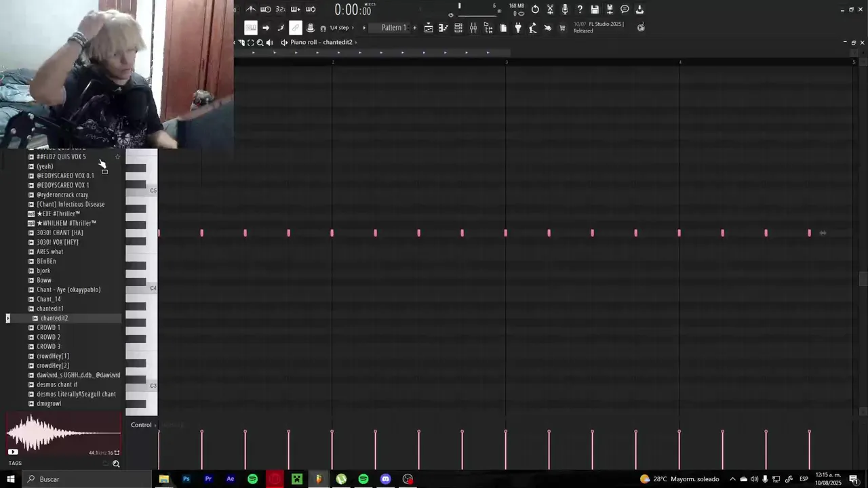This screenshot has height=488, width=868.
Task: Favorite the ##FLD2 QUIS VOX 5 star
Action: click(x=117, y=157)
